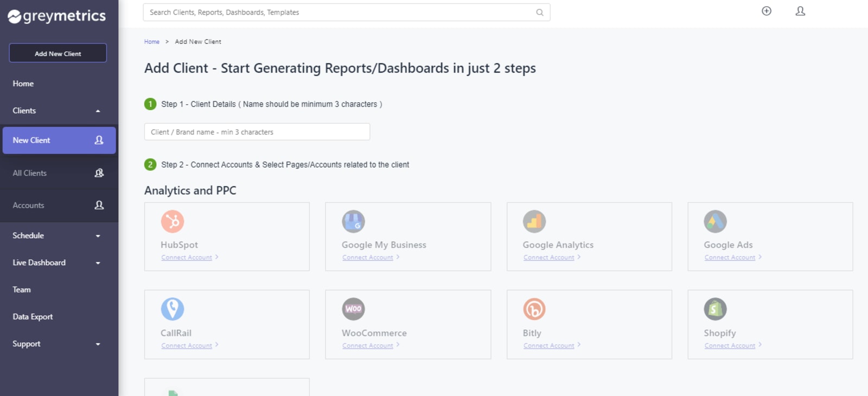This screenshot has width=868, height=396.
Task: Click the Home breadcrumb link
Action: 152,42
